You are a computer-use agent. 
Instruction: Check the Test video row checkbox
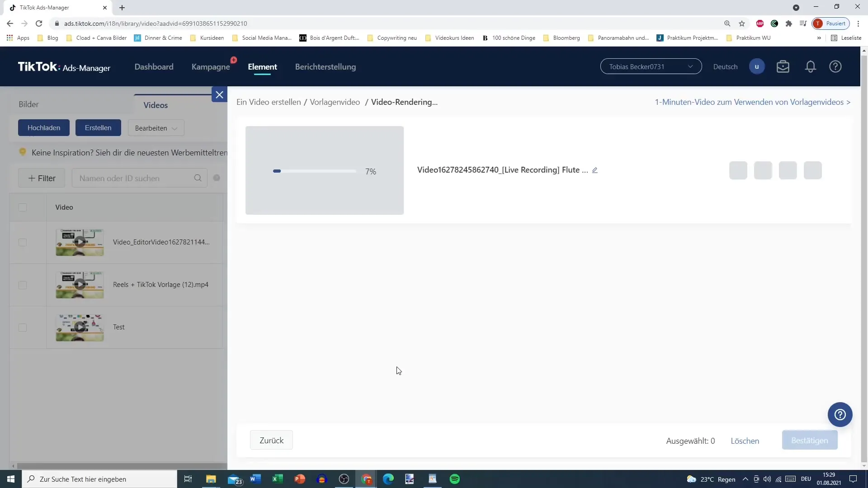coord(23,327)
